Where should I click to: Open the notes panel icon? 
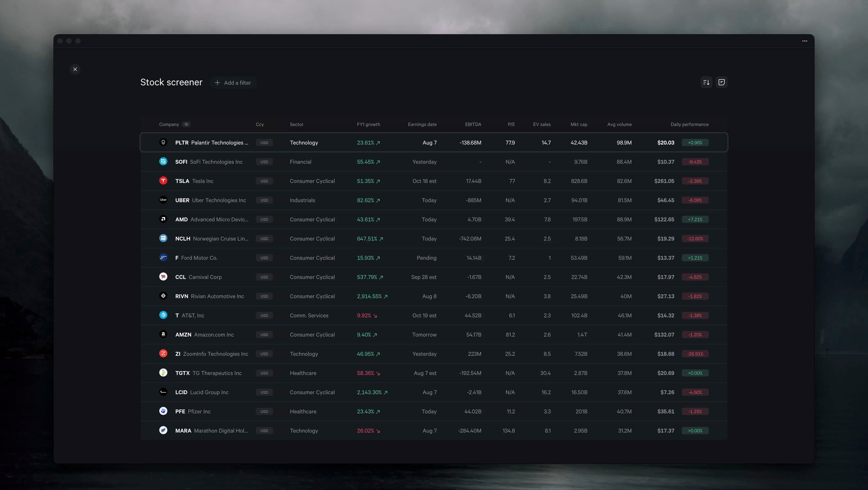click(722, 82)
